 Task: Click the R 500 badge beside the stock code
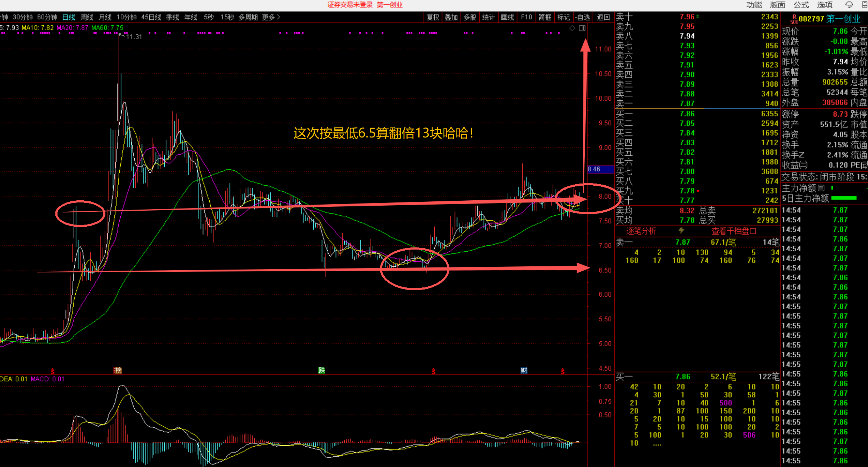coord(794,19)
